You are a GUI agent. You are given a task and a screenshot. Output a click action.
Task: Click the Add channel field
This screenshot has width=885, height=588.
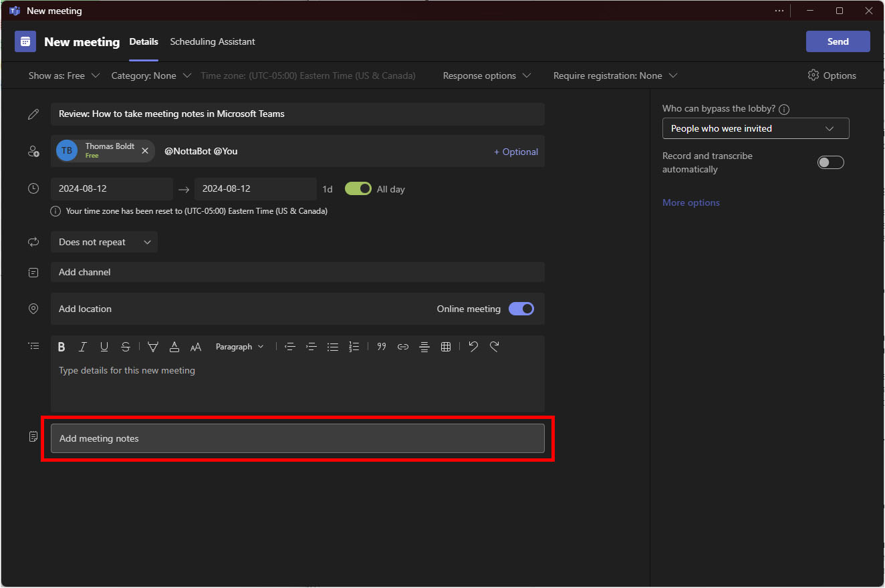[x=297, y=272]
